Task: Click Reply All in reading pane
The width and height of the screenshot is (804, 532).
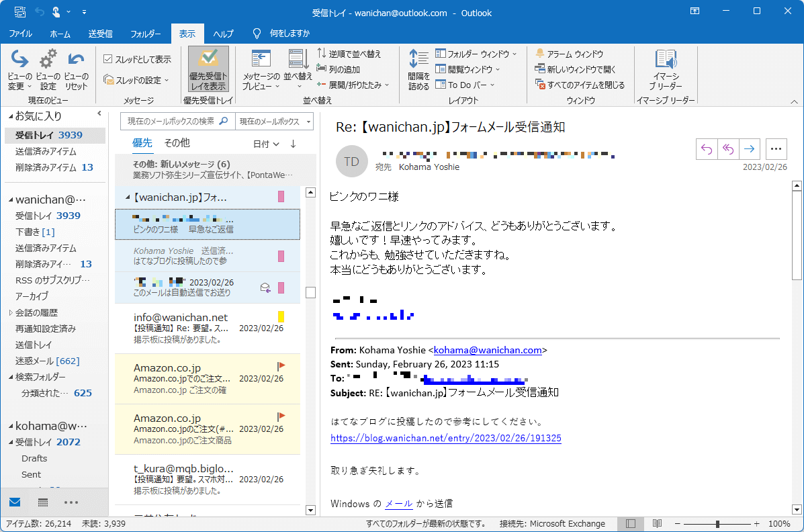Action: (x=728, y=149)
